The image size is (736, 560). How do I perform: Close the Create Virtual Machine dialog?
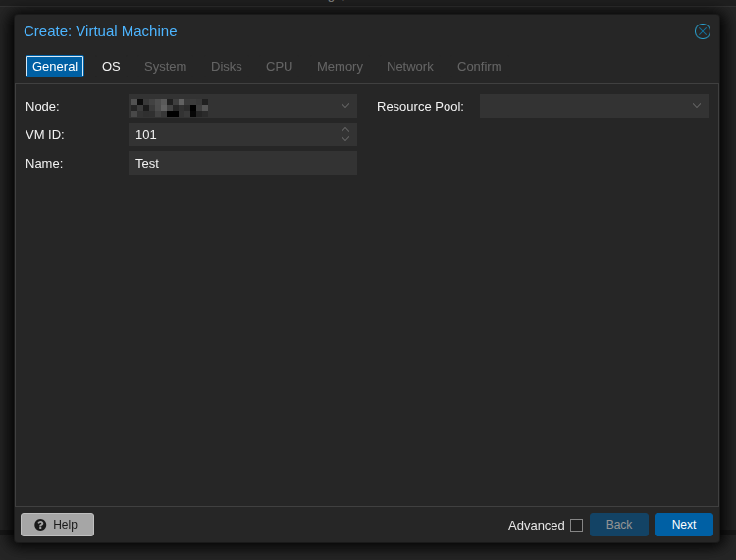click(x=703, y=31)
